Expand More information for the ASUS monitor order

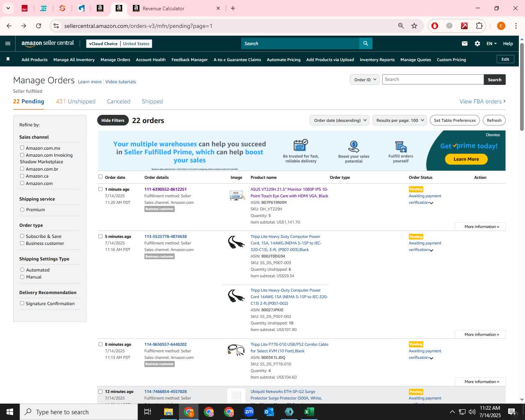pyautogui.click(x=480, y=226)
